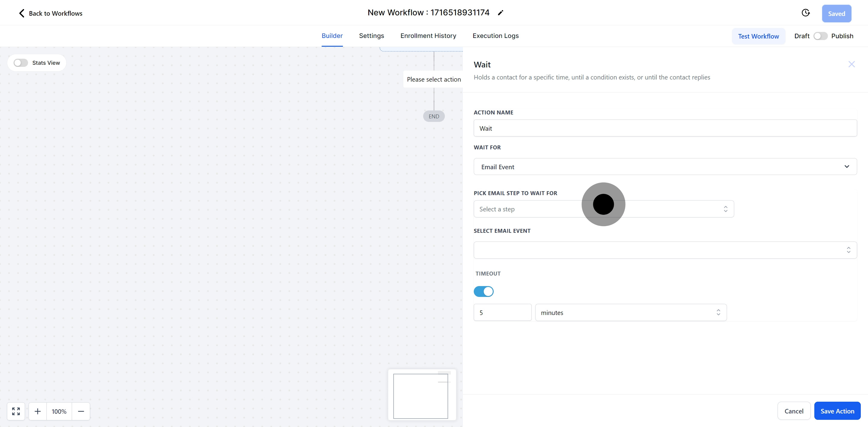Open the minutes unit dropdown

pos(631,313)
